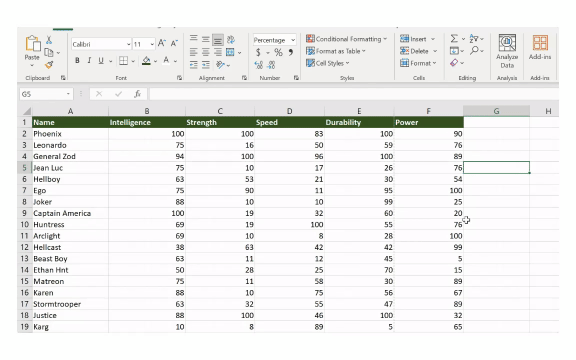Select the Stormtrooper name cell

[71, 304]
